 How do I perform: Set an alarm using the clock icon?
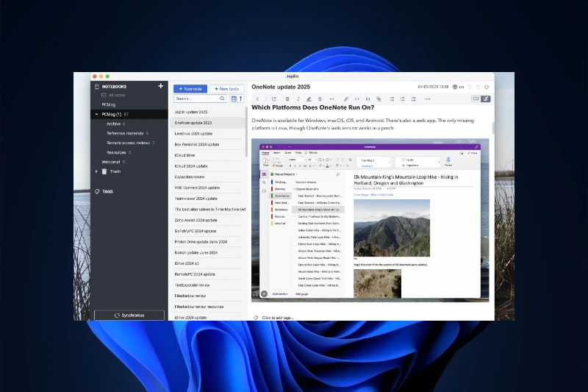pyautogui.click(x=470, y=87)
